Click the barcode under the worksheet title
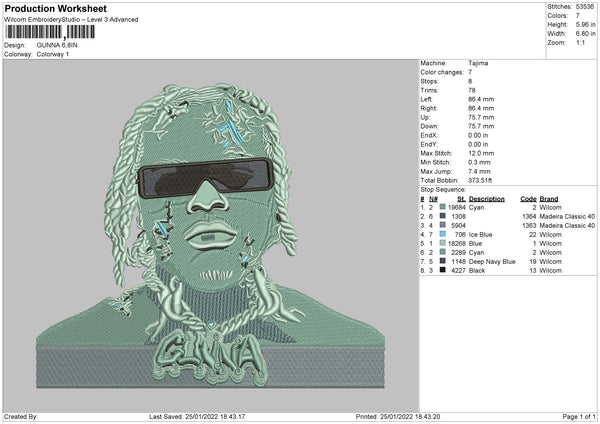This screenshot has width=600, height=424. (x=50, y=32)
